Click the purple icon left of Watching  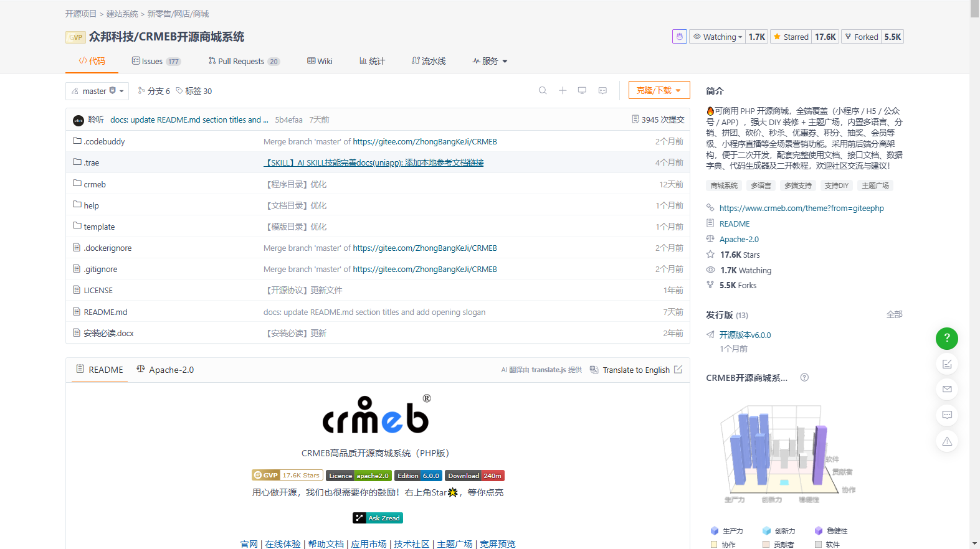pos(680,37)
